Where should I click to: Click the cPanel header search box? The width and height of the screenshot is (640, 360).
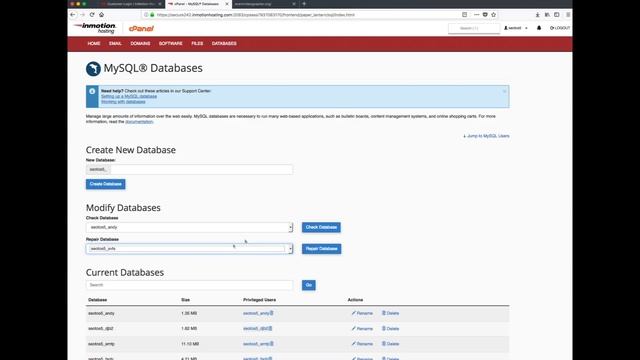pyautogui.click(x=474, y=28)
